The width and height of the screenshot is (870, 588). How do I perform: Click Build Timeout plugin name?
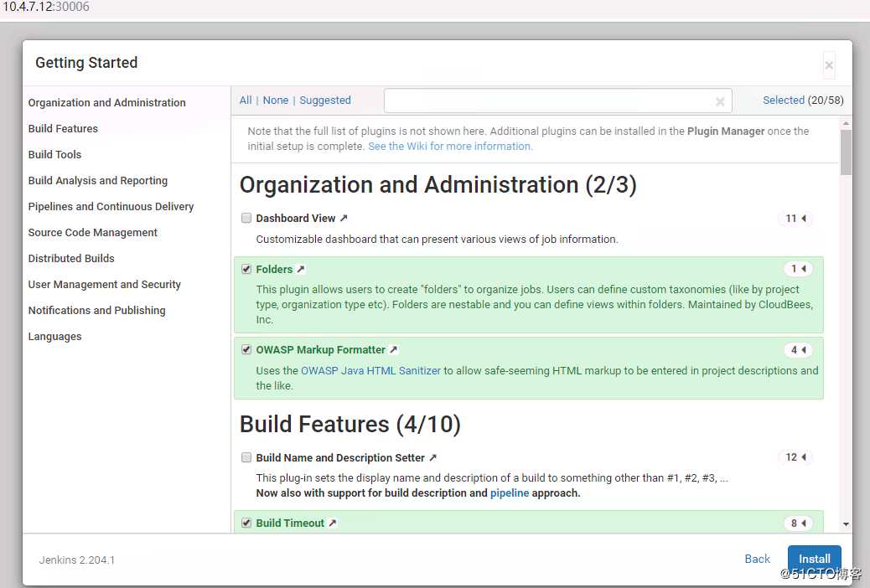point(290,524)
